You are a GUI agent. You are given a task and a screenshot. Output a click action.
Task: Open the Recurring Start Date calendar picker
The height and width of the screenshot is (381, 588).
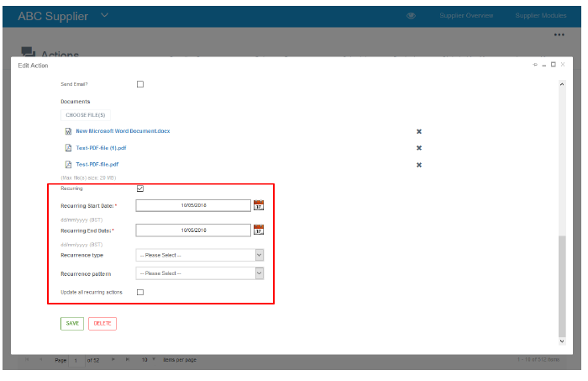click(259, 204)
